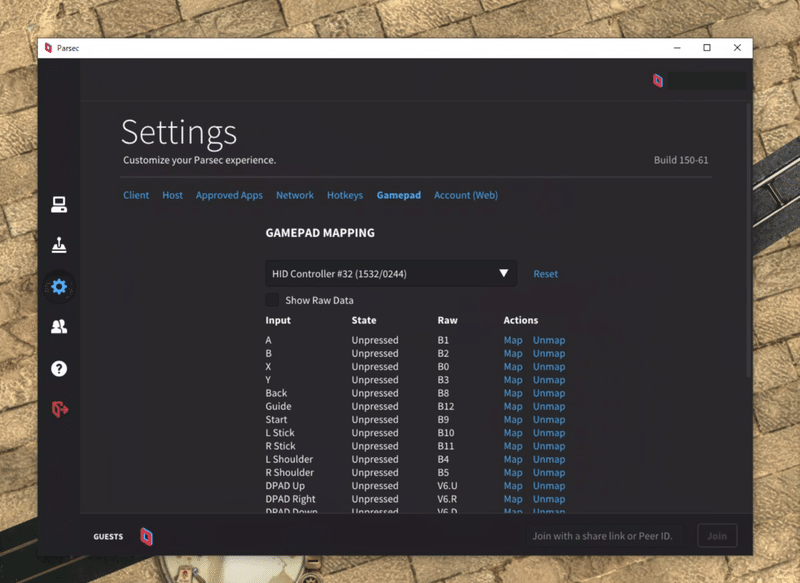Screen dimensions: 800x583
Task: Click the share link or Peer ID field
Action: [604, 536]
